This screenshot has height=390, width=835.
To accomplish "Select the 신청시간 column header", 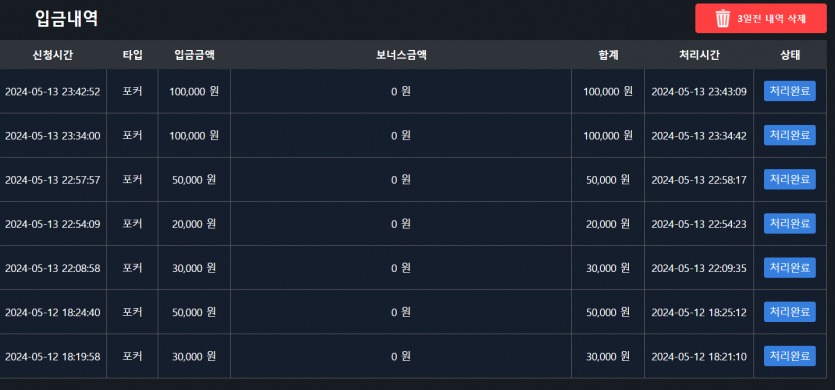I will coord(53,55).
